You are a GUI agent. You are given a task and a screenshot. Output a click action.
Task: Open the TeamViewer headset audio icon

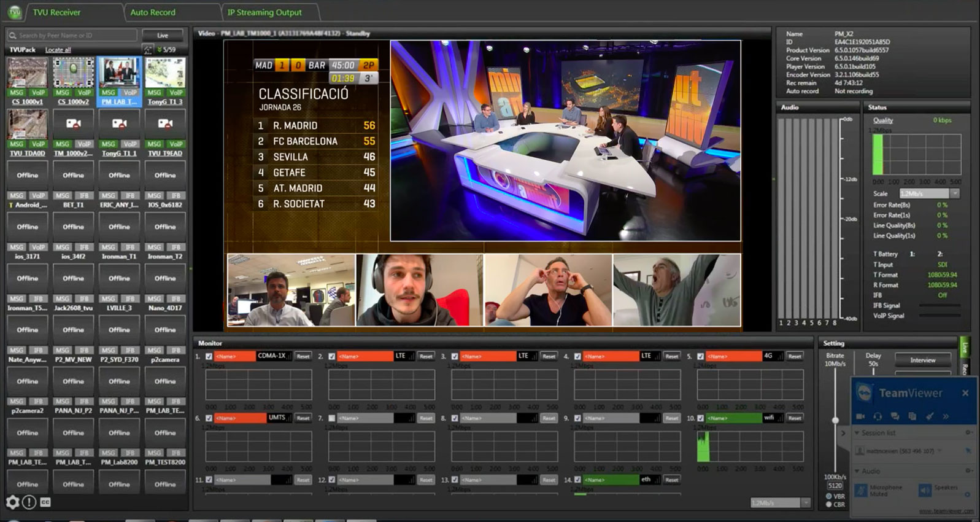click(878, 416)
